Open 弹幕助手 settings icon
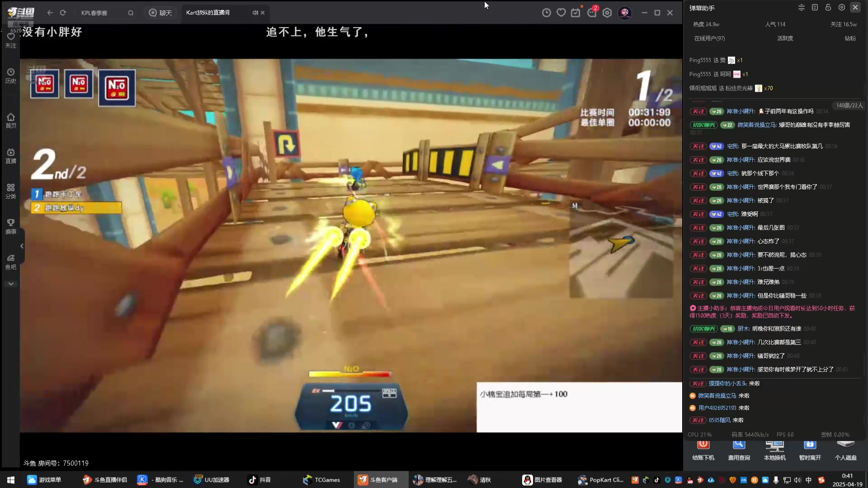Viewport: 868px width, 488px height. pyautogui.click(x=842, y=7)
